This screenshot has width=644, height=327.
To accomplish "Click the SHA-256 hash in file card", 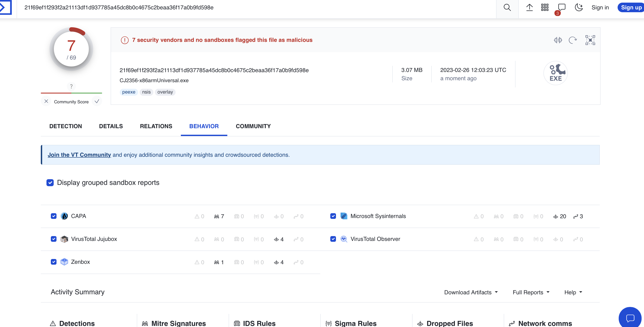I will tap(214, 70).
